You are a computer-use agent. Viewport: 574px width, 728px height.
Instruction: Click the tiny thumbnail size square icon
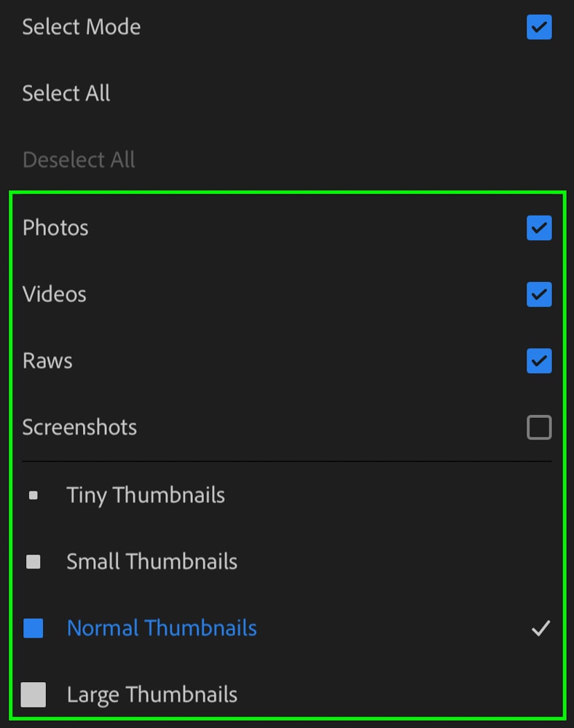coord(33,495)
